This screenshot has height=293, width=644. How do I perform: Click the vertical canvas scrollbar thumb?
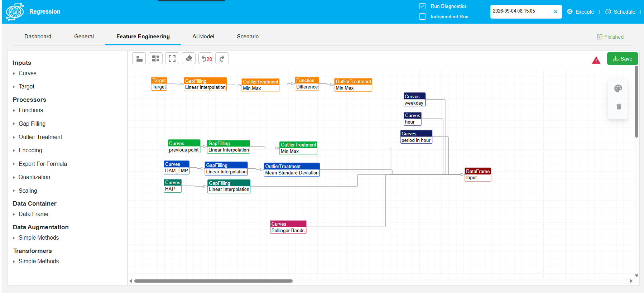pyautogui.click(x=636, y=102)
